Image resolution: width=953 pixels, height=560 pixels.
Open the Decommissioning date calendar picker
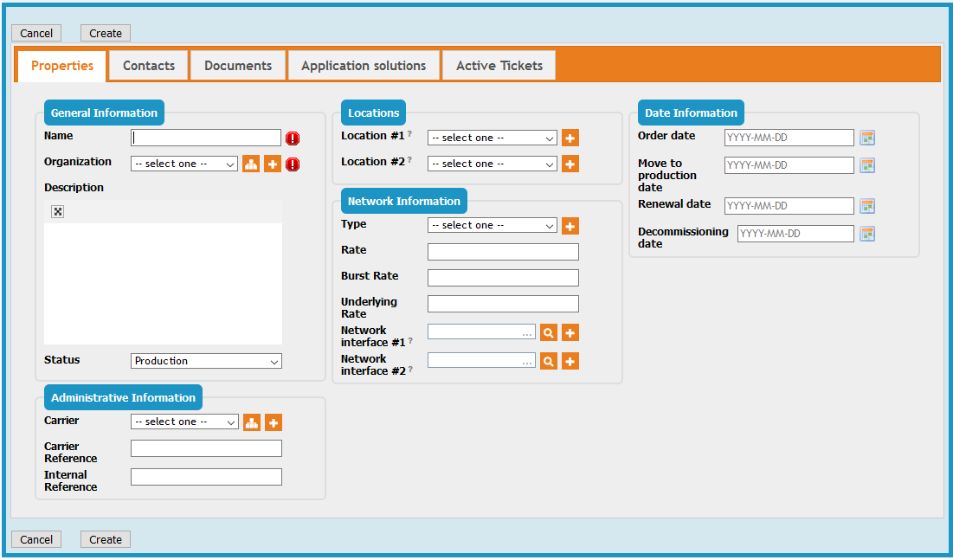[x=867, y=234]
